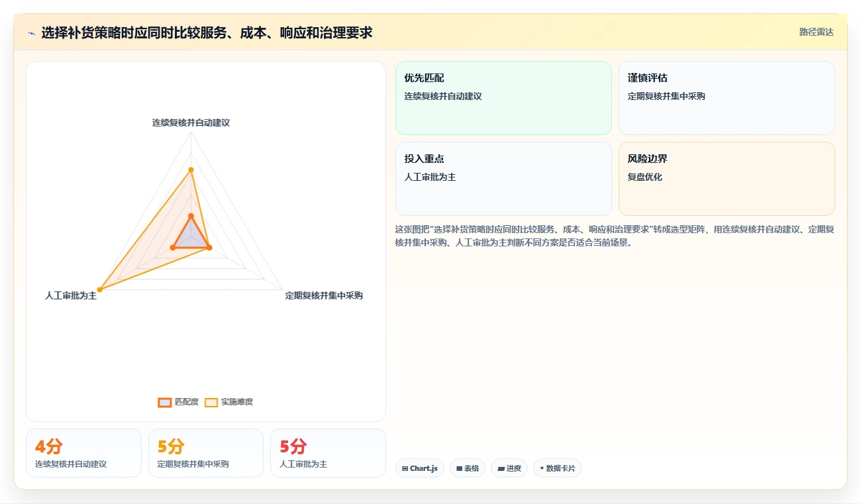The image size is (861, 504).
Task: Click the 匹配度 legend color box
Action: (x=164, y=402)
